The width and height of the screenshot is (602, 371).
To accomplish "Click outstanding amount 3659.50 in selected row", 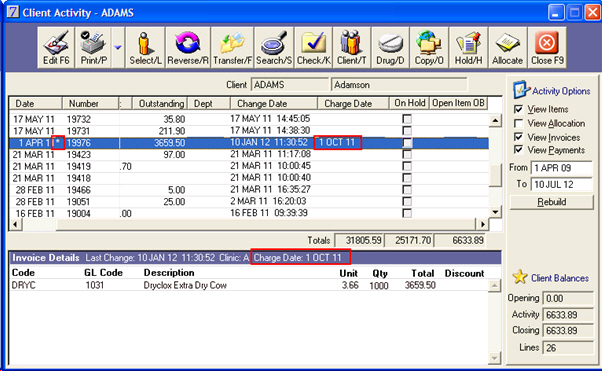I will pyautogui.click(x=169, y=143).
